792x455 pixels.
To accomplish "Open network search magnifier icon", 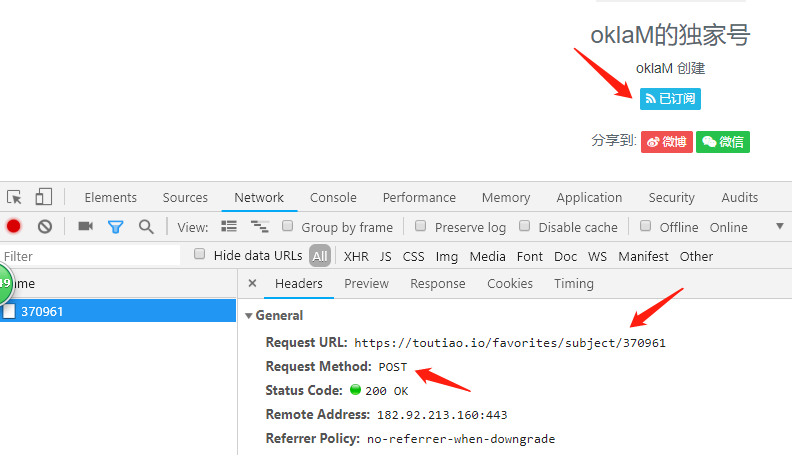I will coord(146,227).
